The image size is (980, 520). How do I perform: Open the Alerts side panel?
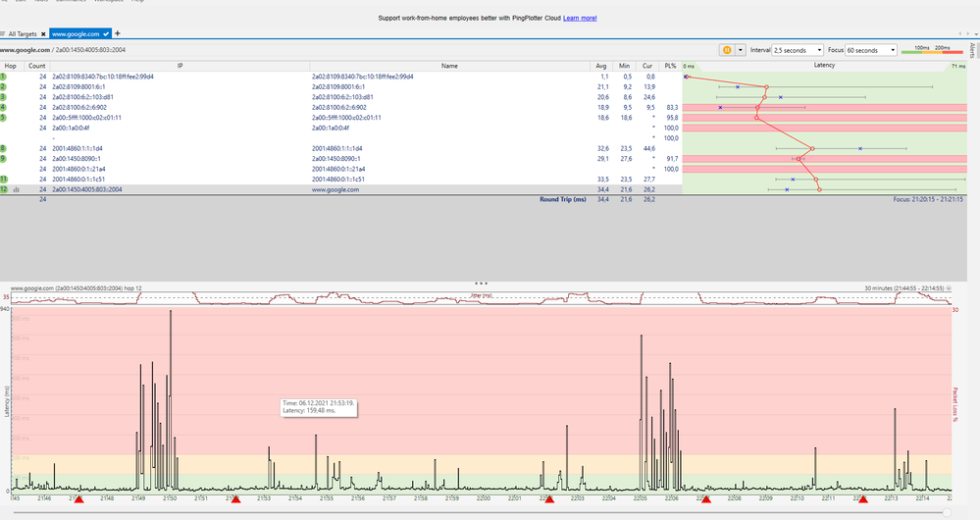click(x=972, y=51)
